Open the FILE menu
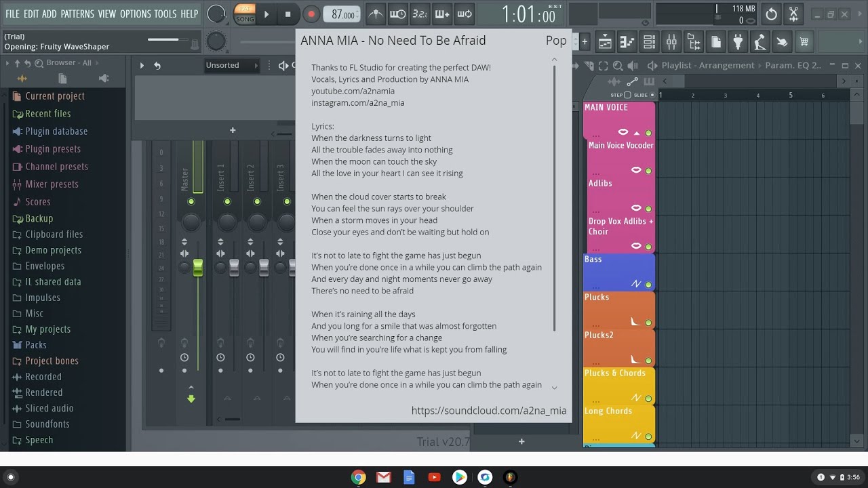Image resolution: width=868 pixels, height=488 pixels. [x=12, y=14]
